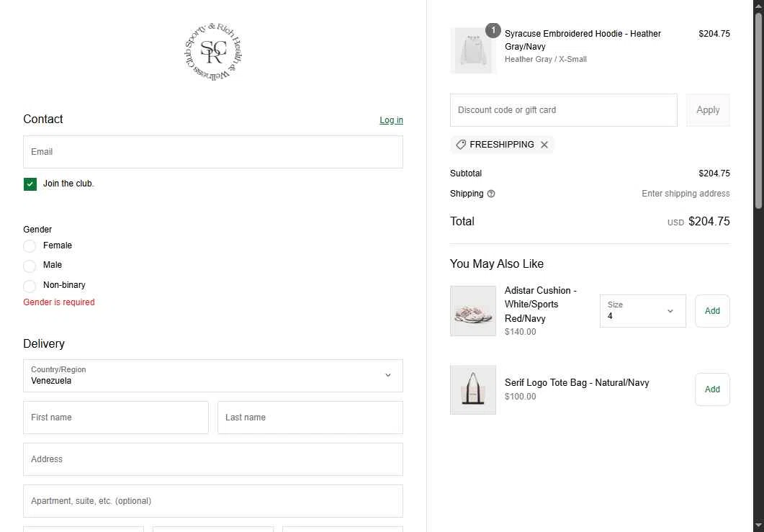Select the Female gender option
The image size is (764, 532).
pyautogui.click(x=30, y=246)
